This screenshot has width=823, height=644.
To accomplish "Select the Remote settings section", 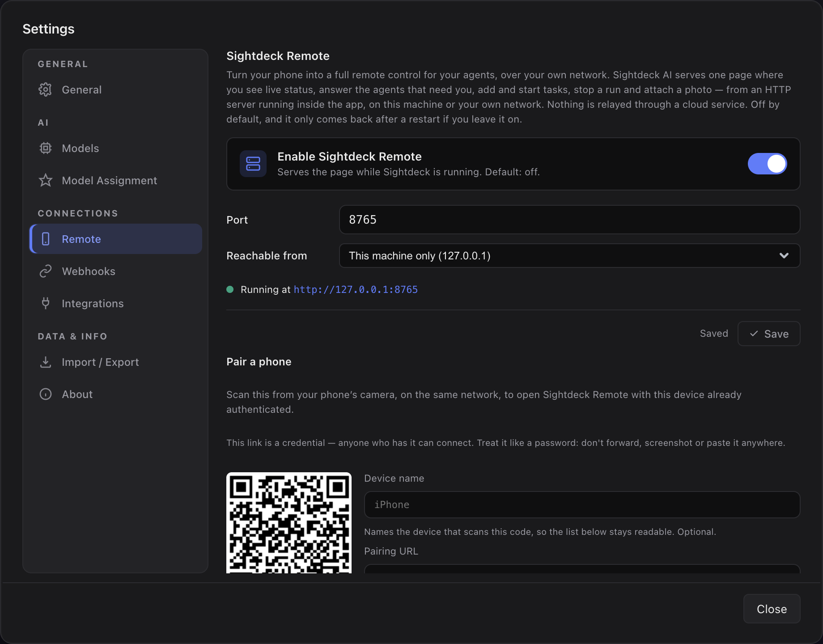I will (116, 239).
